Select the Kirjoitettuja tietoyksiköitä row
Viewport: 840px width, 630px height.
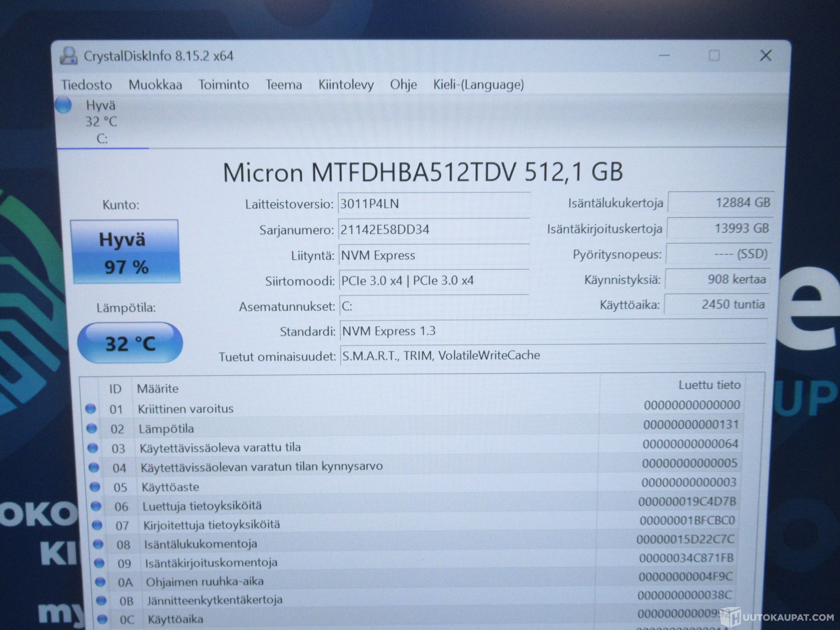415,523
